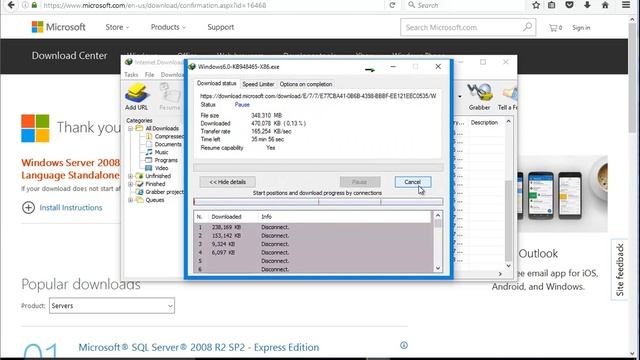This screenshot has height=360, width=640.
Task: Open the shopping cart icon
Action: click(556, 28)
